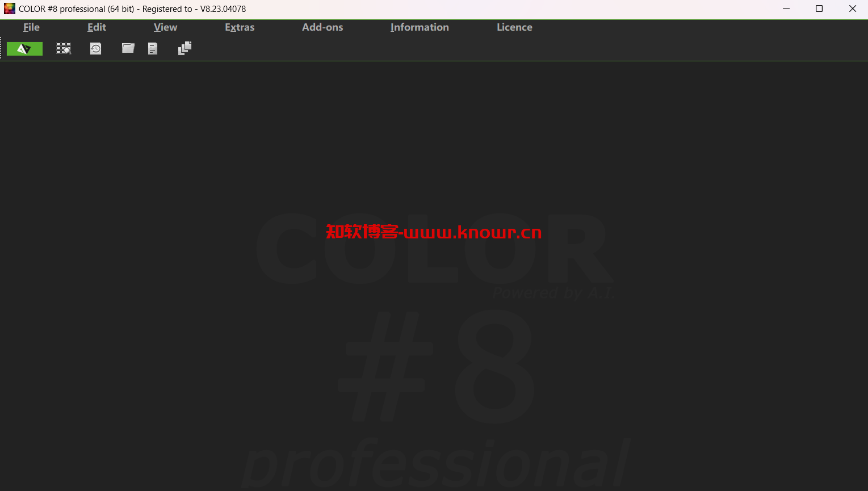
Task: Open the image browser grid icon
Action: pyautogui.click(x=64, y=49)
